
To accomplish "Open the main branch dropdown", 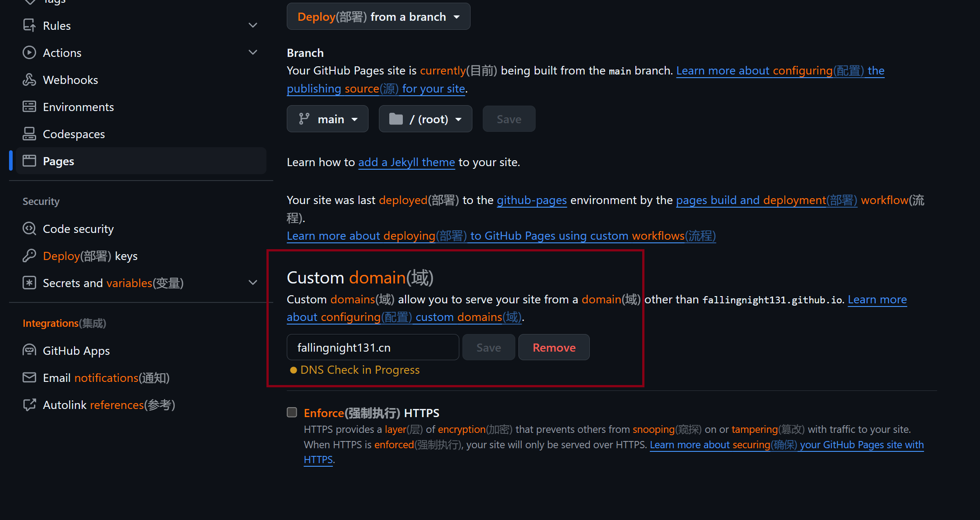I will pos(327,119).
